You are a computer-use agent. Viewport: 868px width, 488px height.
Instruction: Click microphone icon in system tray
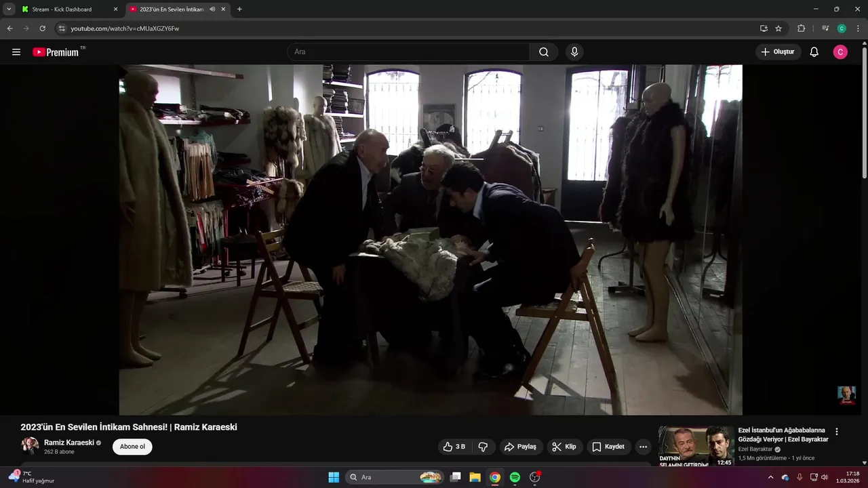click(800, 477)
